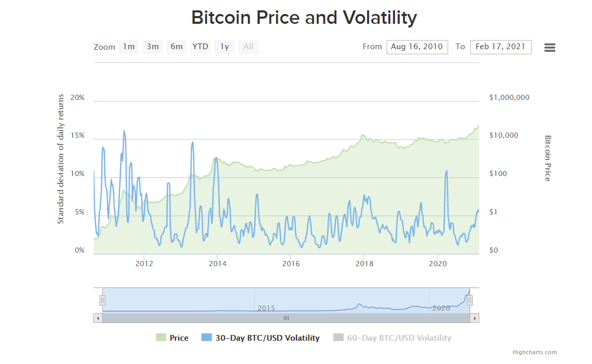
Task: Open the chart context hamburger menu
Action: click(x=549, y=48)
